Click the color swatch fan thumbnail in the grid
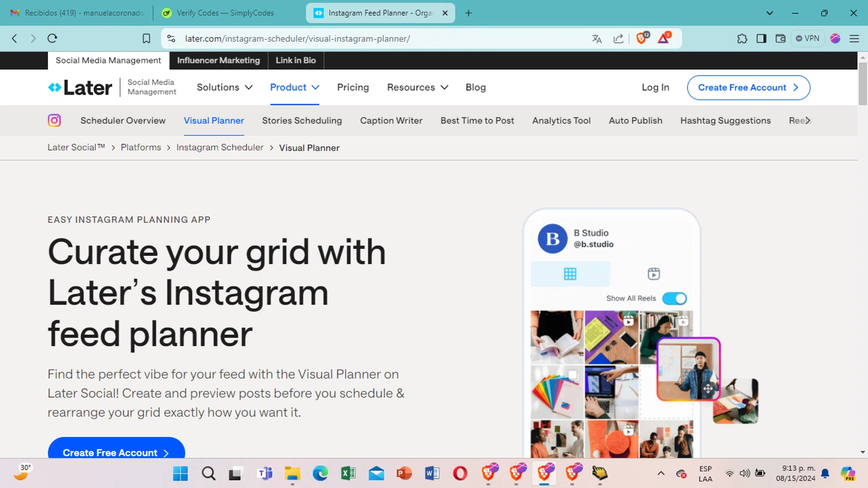 (557, 392)
